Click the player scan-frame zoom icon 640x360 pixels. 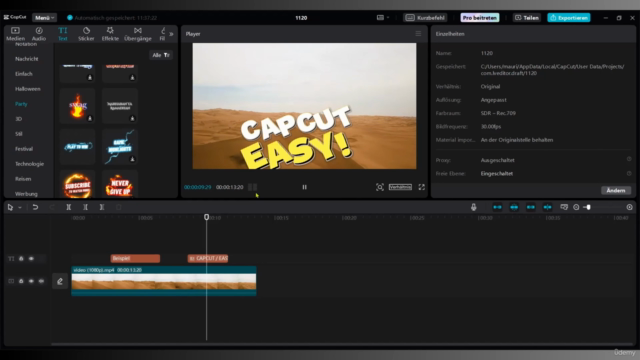(380, 187)
